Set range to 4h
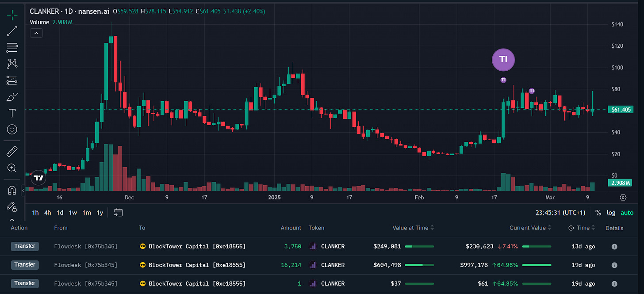 pyautogui.click(x=47, y=213)
